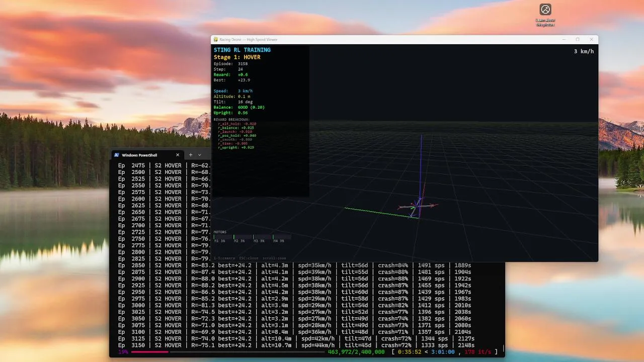This screenshot has height=362, width=644.
Task: Click the Ep 2925 log row
Action: tap(294, 285)
